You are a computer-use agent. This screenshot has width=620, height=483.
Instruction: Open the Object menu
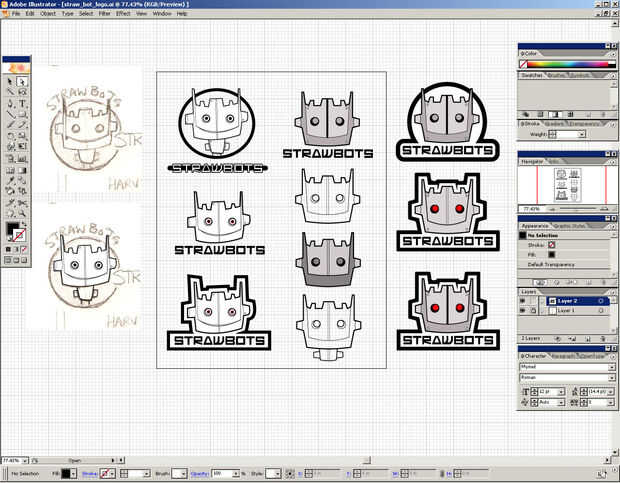tap(48, 13)
